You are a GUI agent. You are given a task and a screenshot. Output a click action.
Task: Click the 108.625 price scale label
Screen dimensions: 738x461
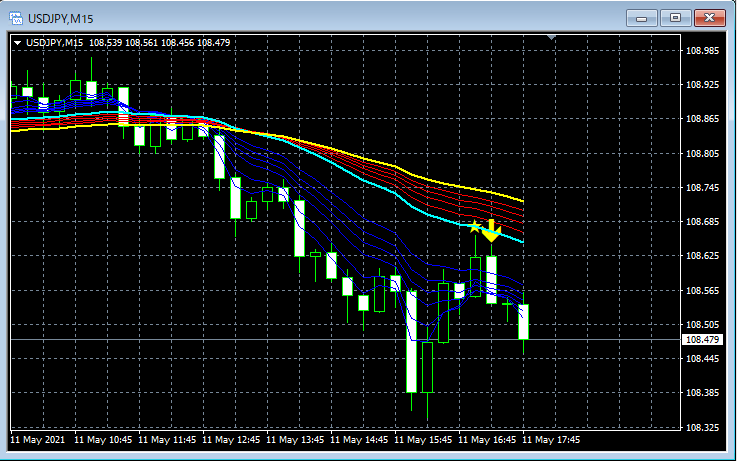702,256
